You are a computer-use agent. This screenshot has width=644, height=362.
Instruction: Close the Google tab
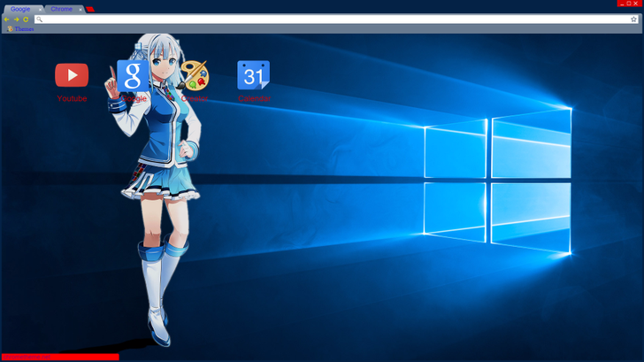click(40, 9)
